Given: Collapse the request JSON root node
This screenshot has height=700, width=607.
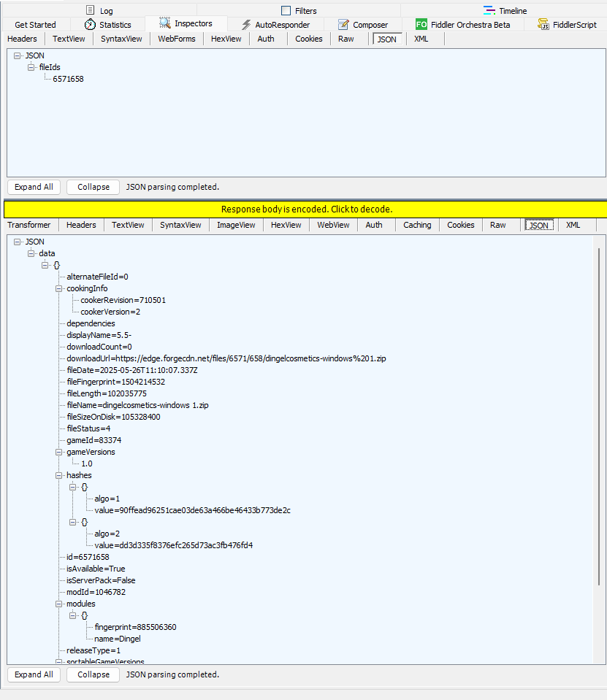Looking at the screenshot, I should click(x=17, y=55).
